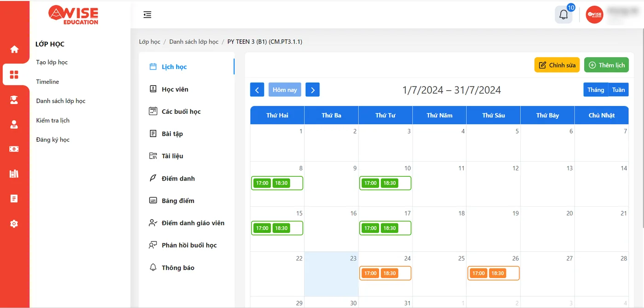Click the Hôm nay button

285,90
